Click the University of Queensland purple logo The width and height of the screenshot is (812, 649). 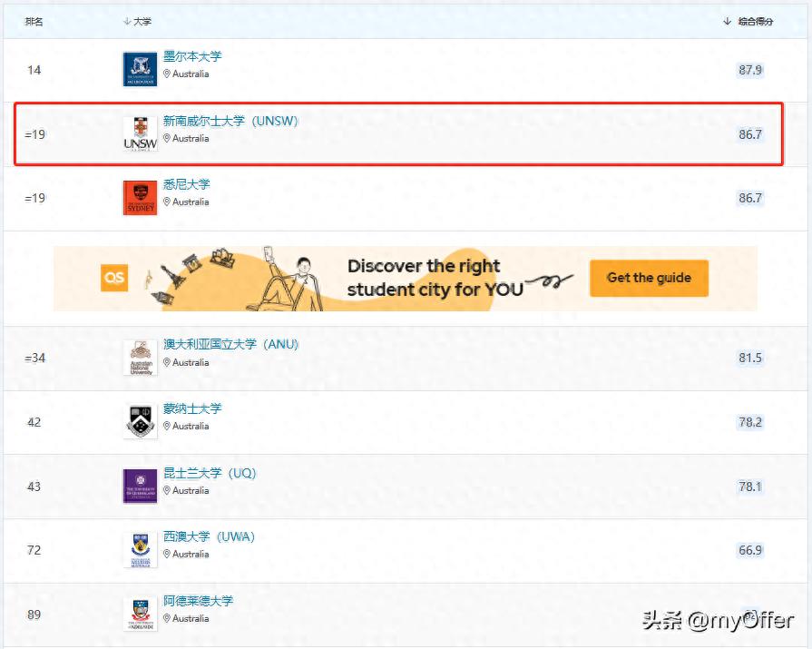click(x=140, y=486)
